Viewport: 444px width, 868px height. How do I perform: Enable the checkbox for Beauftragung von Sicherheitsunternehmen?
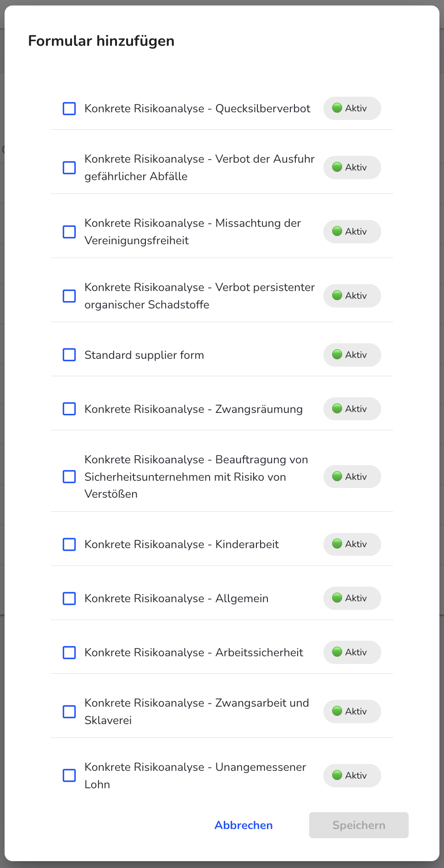[69, 477]
